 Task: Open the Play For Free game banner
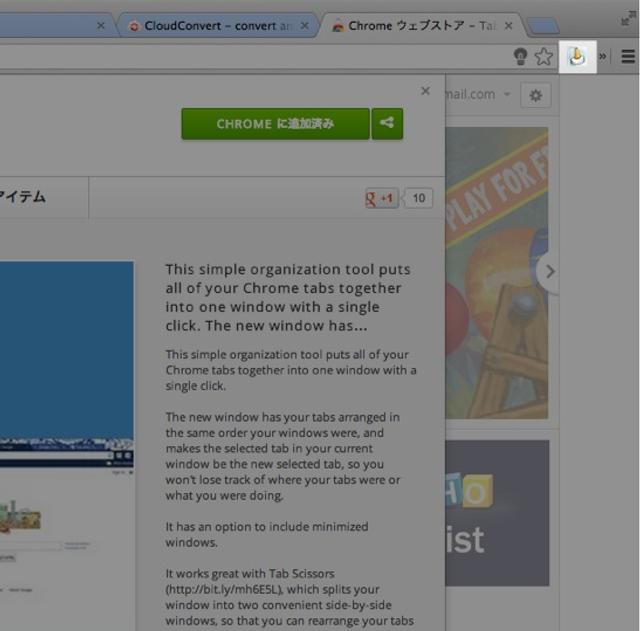coord(496,273)
